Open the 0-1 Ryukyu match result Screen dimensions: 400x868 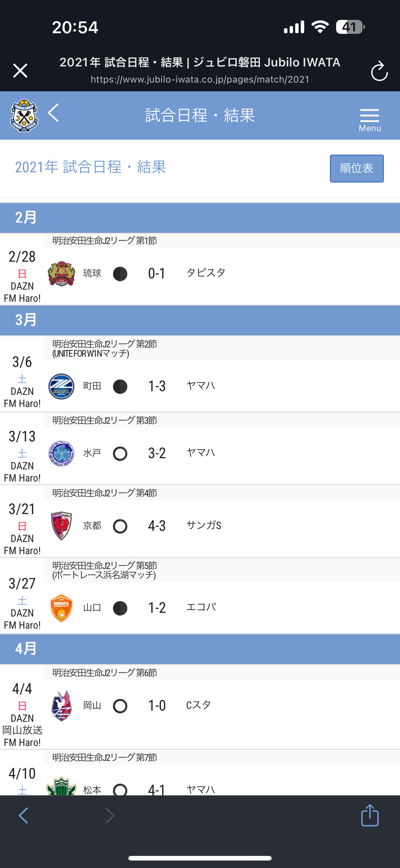pos(157,273)
